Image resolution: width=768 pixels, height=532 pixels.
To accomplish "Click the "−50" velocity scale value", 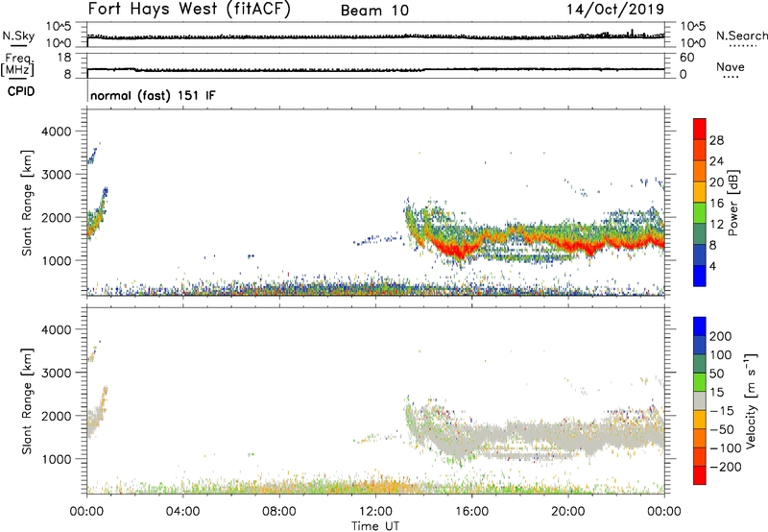I will [722, 429].
